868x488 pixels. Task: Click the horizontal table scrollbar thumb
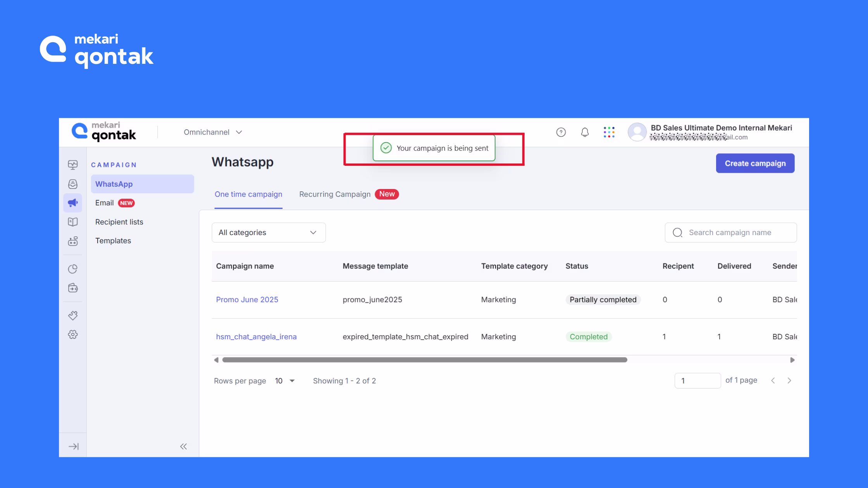pyautogui.click(x=425, y=360)
